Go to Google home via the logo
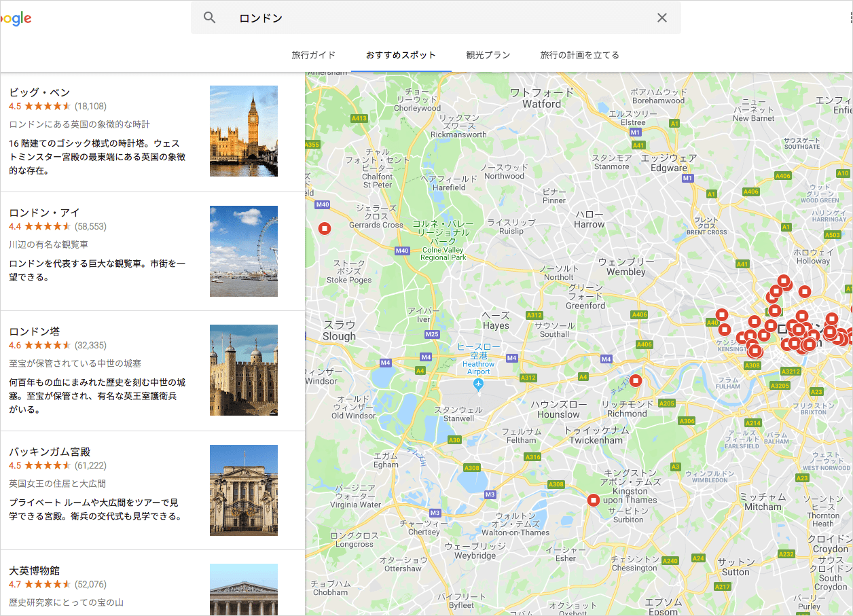The width and height of the screenshot is (853, 616). coord(16,18)
